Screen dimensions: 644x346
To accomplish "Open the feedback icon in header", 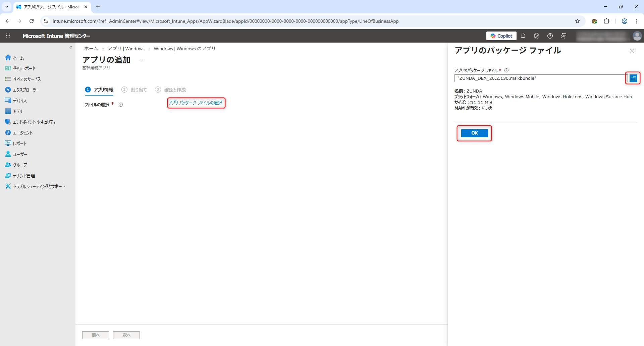I will click(x=563, y=36).
